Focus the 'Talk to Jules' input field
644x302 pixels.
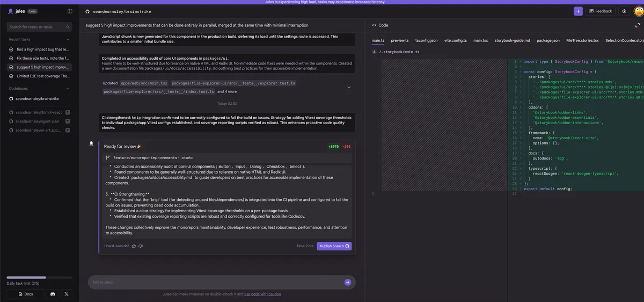(x=215, y=282)
